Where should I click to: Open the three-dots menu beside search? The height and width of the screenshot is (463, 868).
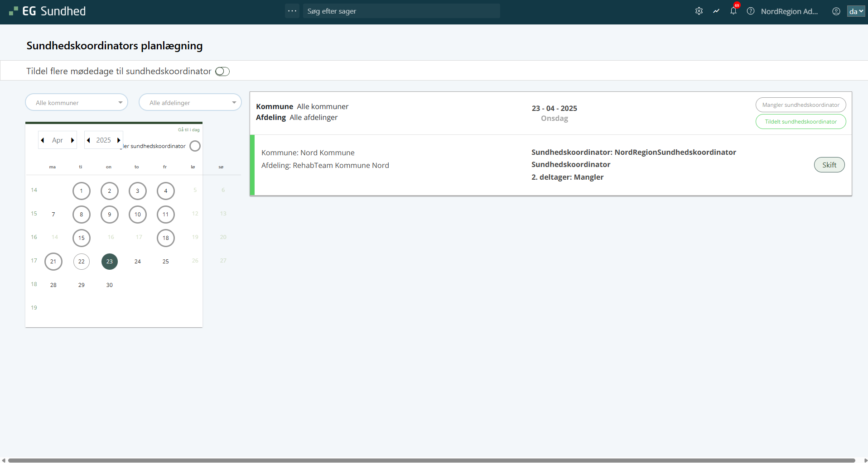pos(292,11)
